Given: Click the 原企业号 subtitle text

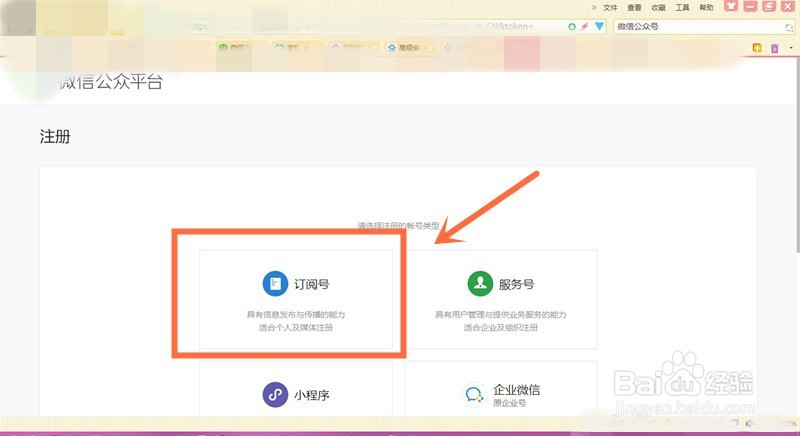Looking at the screenshot, I should point(509,403).
